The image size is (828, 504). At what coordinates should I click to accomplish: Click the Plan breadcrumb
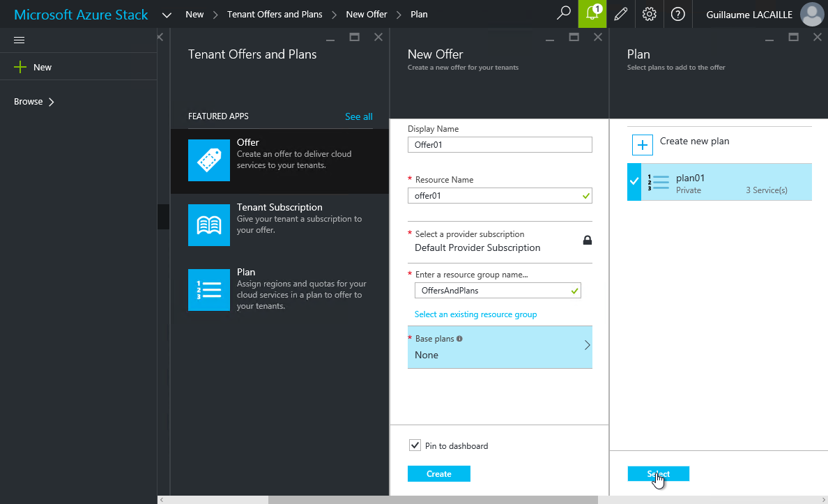point(420,14)
